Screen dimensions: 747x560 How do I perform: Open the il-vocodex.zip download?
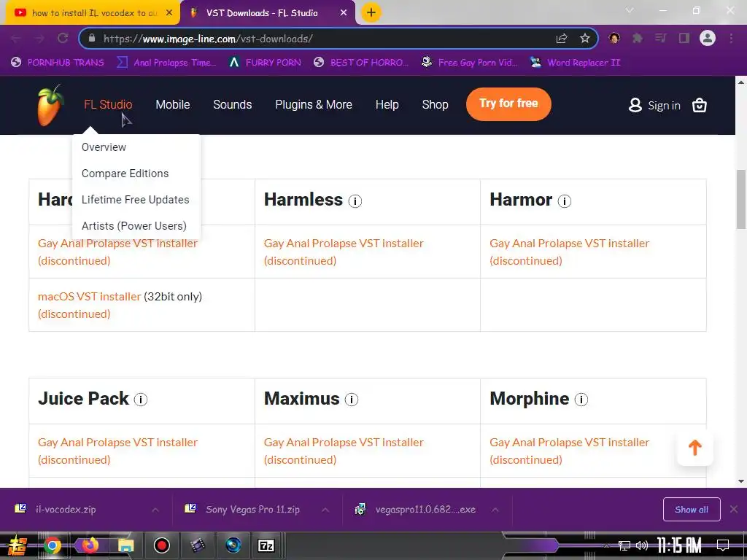[65, 510]
